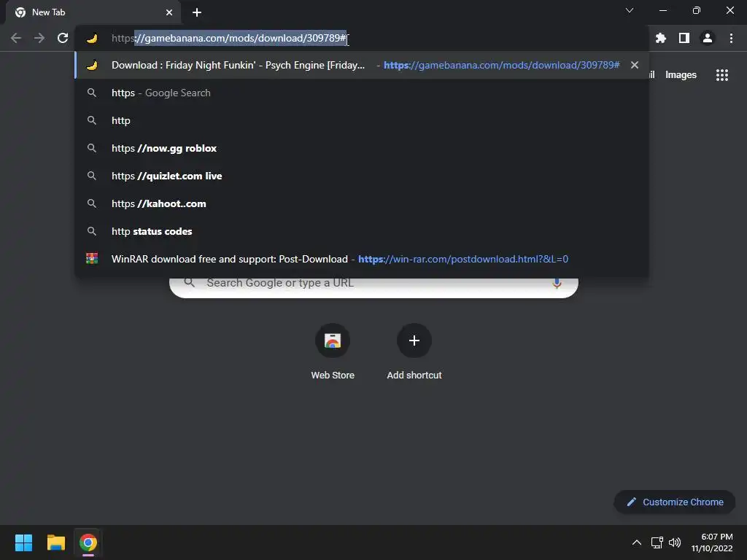Click the magnifier icon beside 'http status codes'
The height and width of the screenshot is (560, 747).
(92, 231)
